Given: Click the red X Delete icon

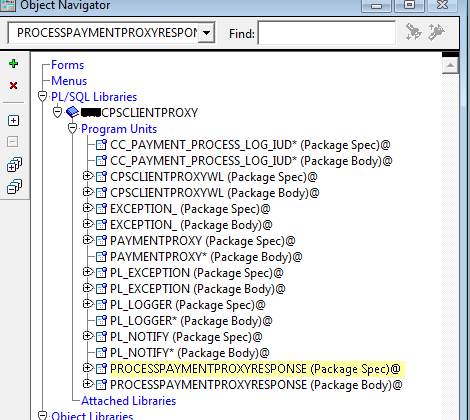Looking at the screenshot, I should tap(13, 86).
